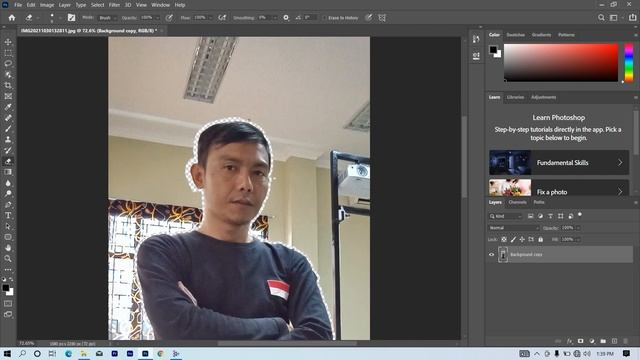Screen dimensions: 640x360
Task: Open the Flow value dropdown
Action: click(x=210, y=18)
